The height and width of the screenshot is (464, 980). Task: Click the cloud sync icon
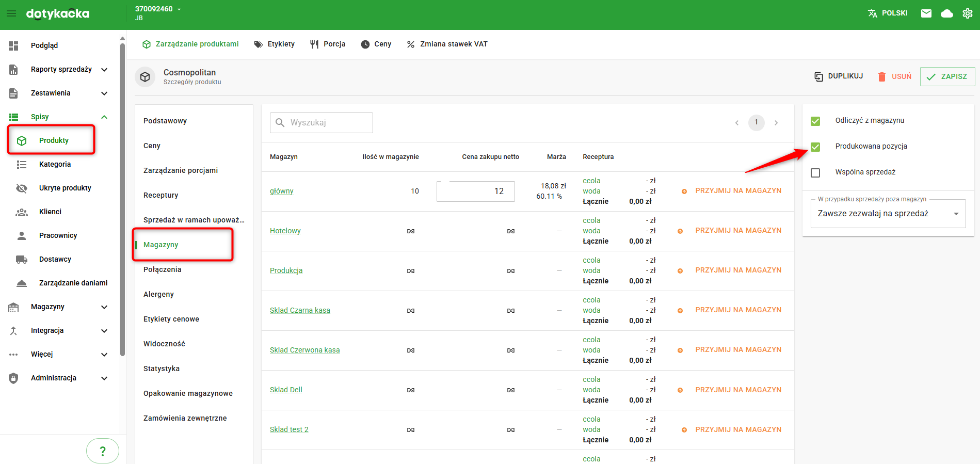click(x=947, y=13)
